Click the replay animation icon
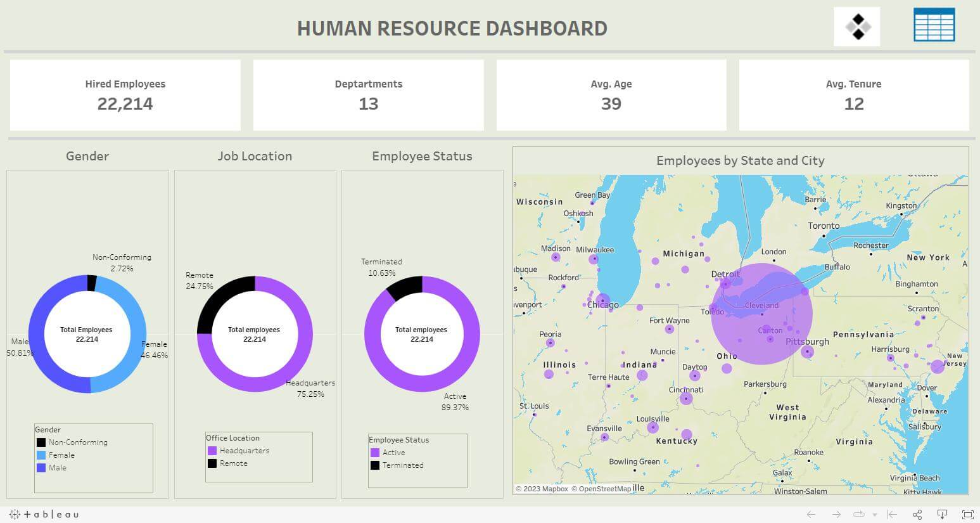This screenshot has height=523, width=980. (859, 514)
